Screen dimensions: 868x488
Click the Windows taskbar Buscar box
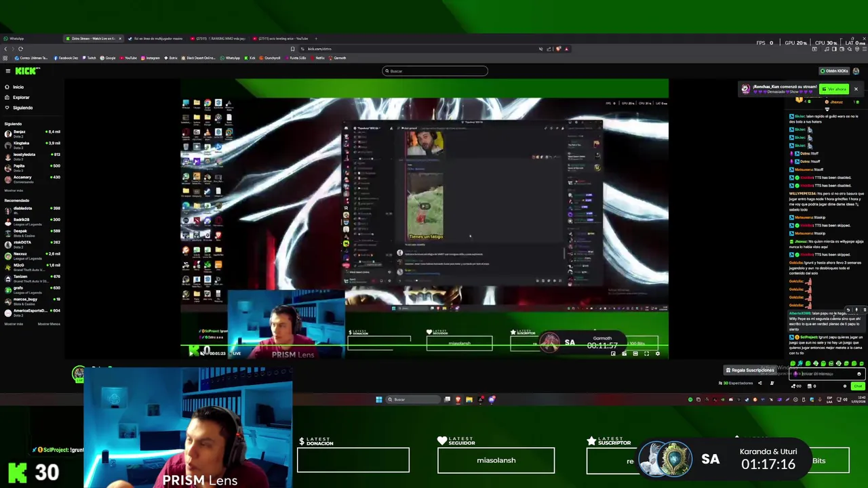click(x=412, y=399)
